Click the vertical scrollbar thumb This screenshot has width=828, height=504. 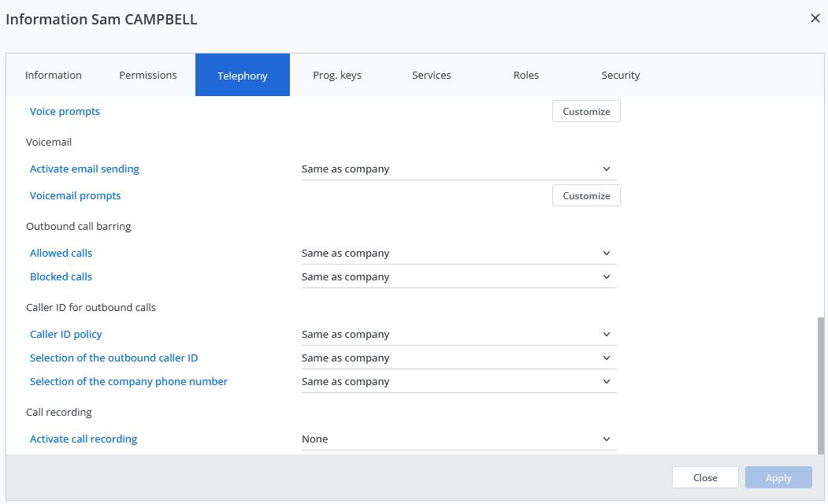[821, 385]
